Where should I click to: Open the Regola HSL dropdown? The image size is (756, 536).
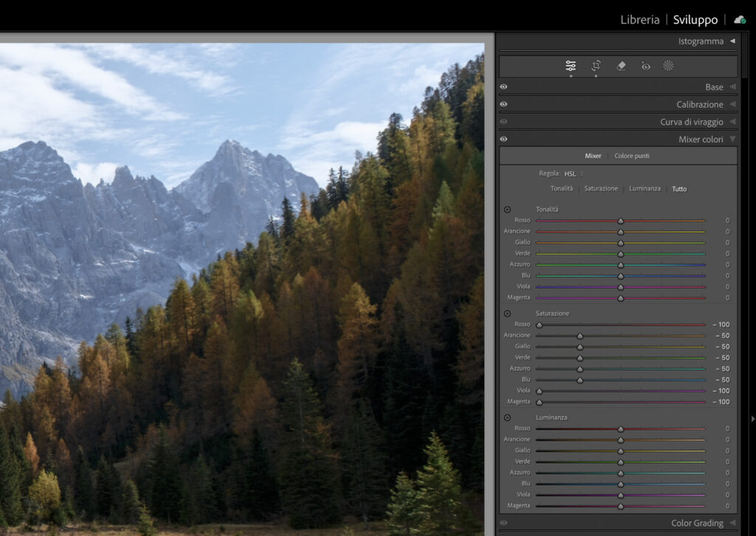tap(574, 173)
